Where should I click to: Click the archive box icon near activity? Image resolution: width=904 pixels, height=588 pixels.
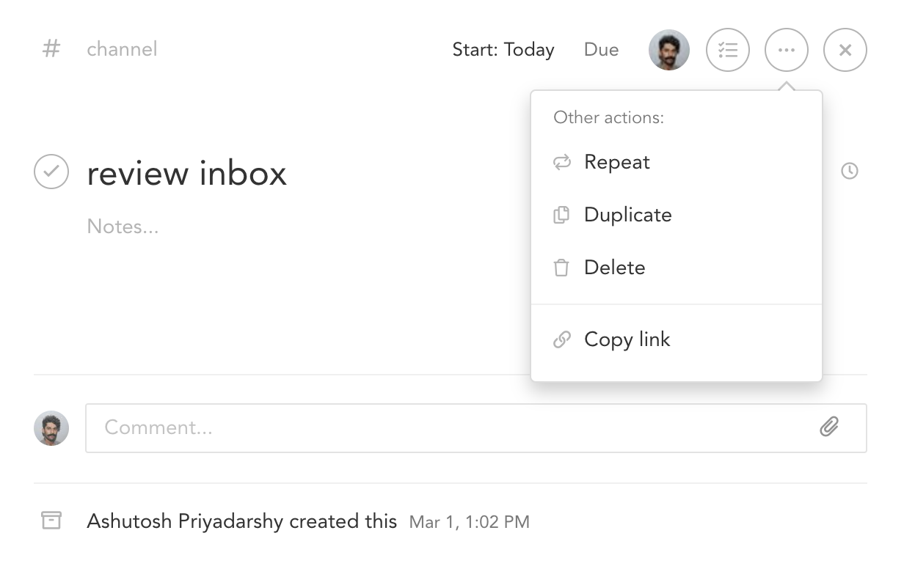tap(51, 521)
